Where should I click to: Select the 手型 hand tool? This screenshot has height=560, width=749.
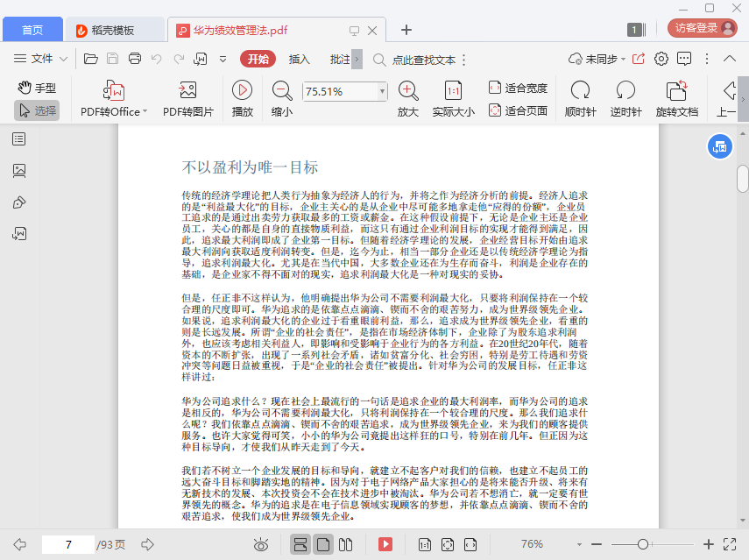[x=38, y=88]
